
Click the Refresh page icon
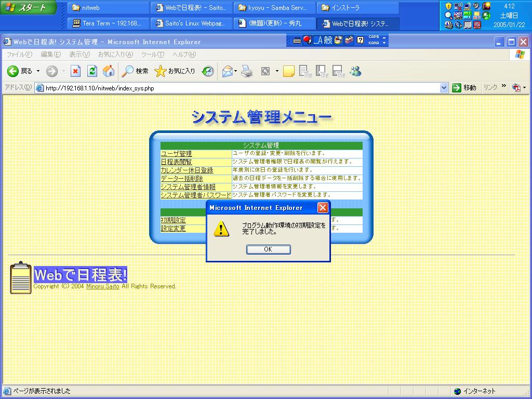92,71
